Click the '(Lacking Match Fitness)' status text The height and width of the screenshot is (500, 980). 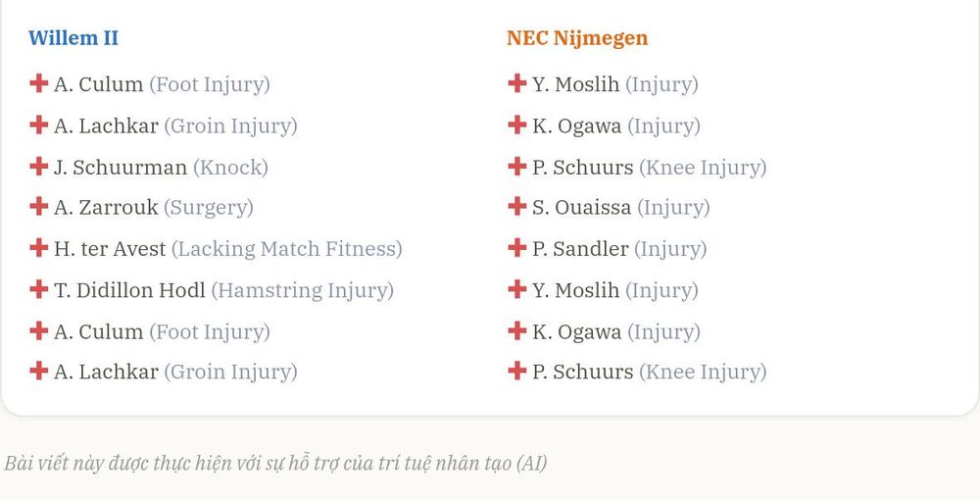tap(287, 249)
